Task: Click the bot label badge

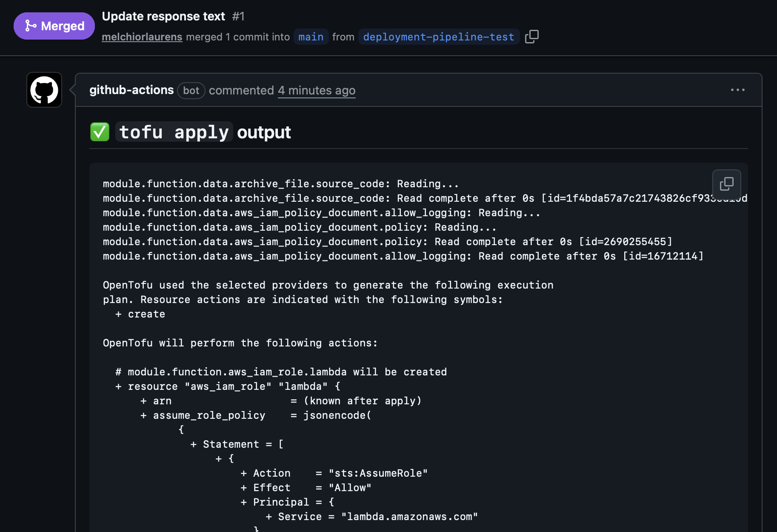Action: coord(191,90)
